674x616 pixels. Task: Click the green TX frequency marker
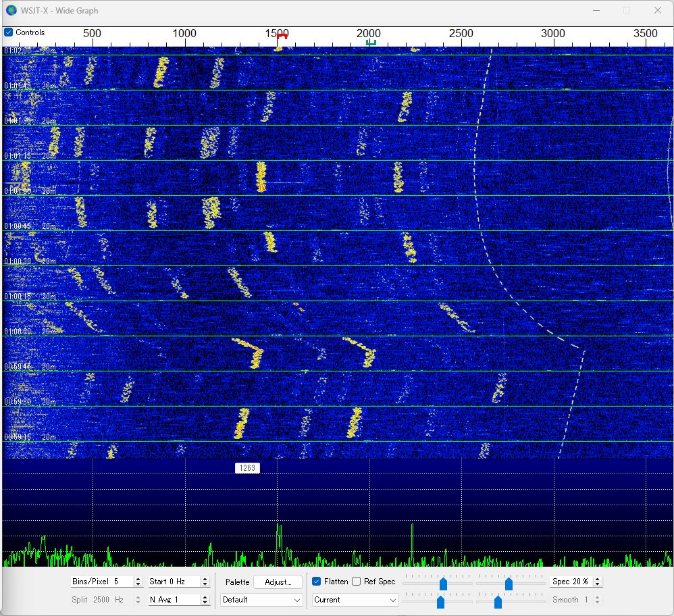370,43
